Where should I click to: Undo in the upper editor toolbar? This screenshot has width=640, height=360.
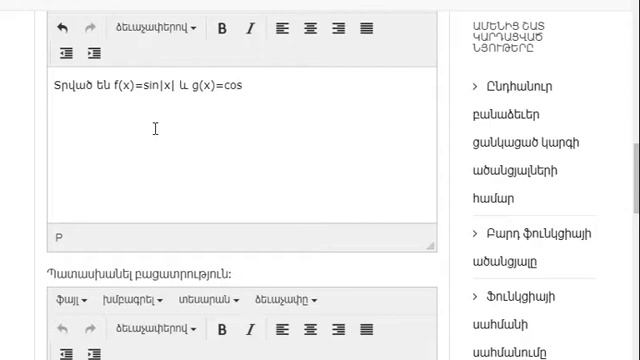pyautogui.click(x=62, y=28)
